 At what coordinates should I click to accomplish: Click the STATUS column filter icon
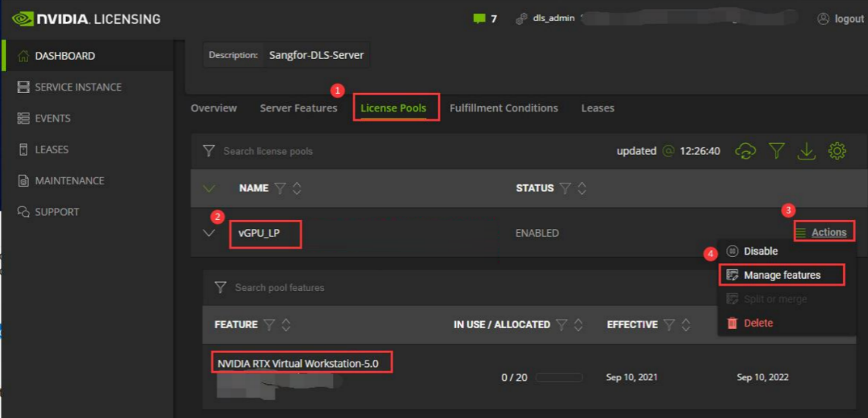point(565,188)
